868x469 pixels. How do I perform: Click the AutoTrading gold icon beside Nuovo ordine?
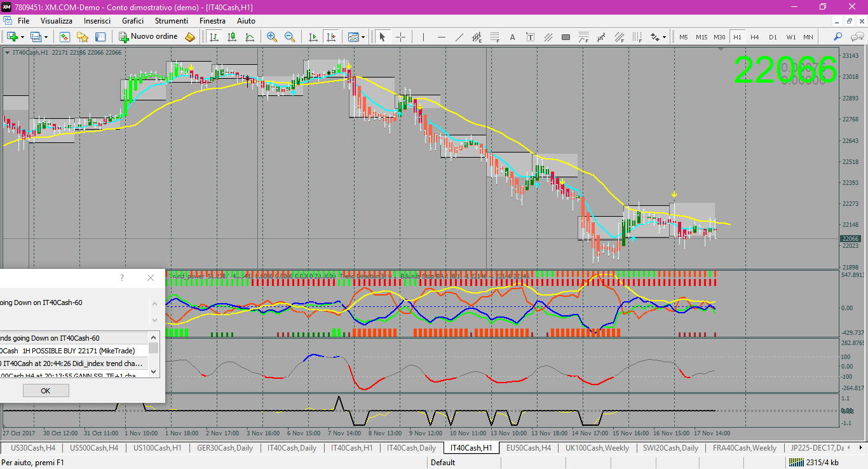[189, 37]
